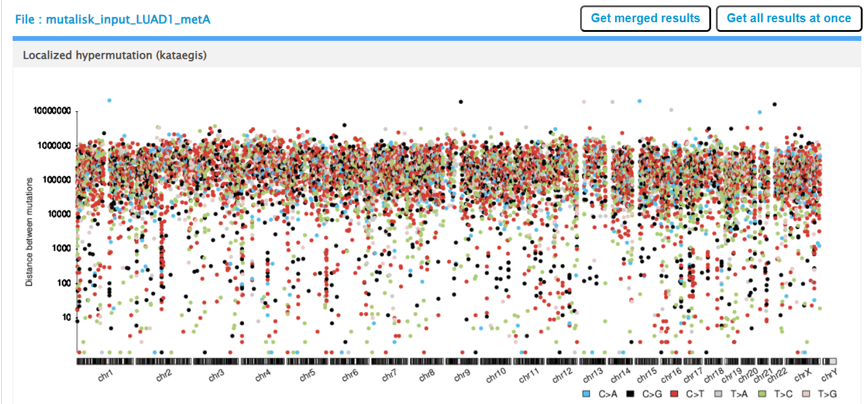Select the chrX ideogram band

[803, 361]
